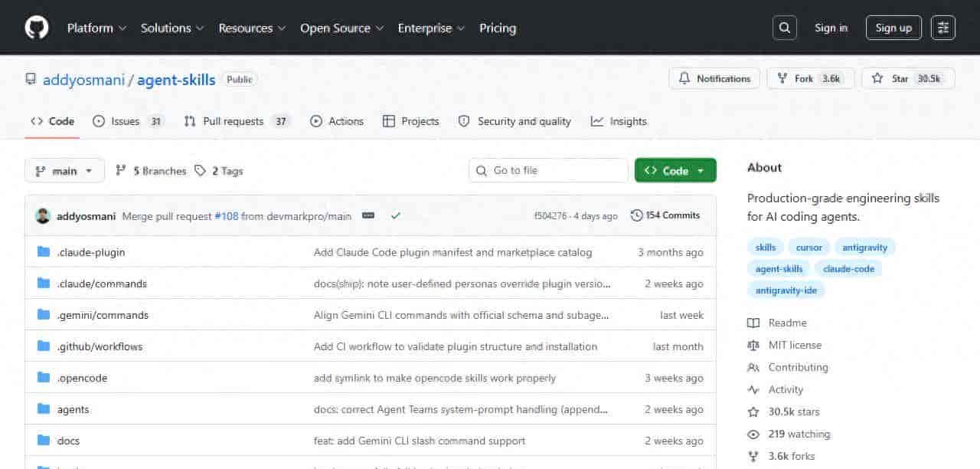Click the .gemini/commands folder icon

(44, 315)
